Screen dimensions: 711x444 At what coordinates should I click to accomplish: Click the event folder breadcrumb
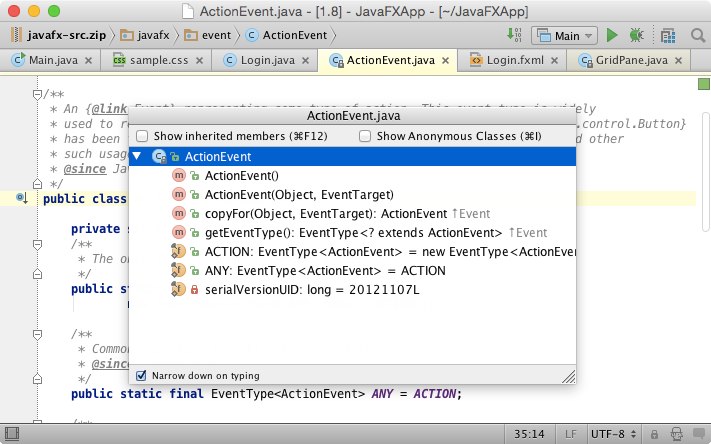pyautogui.click(x=208, y=35)
